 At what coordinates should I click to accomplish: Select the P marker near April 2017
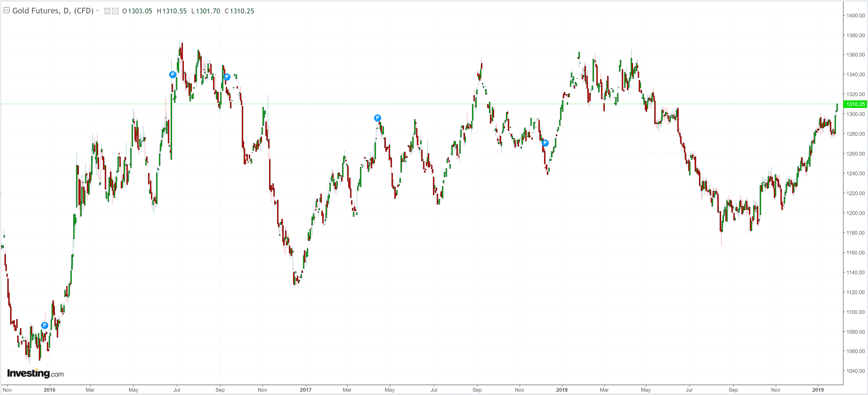[x=377, y=118]
